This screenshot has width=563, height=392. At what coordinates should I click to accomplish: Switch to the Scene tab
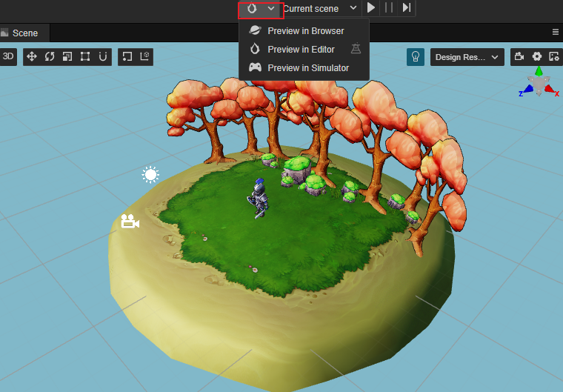[x=24, y=33]
